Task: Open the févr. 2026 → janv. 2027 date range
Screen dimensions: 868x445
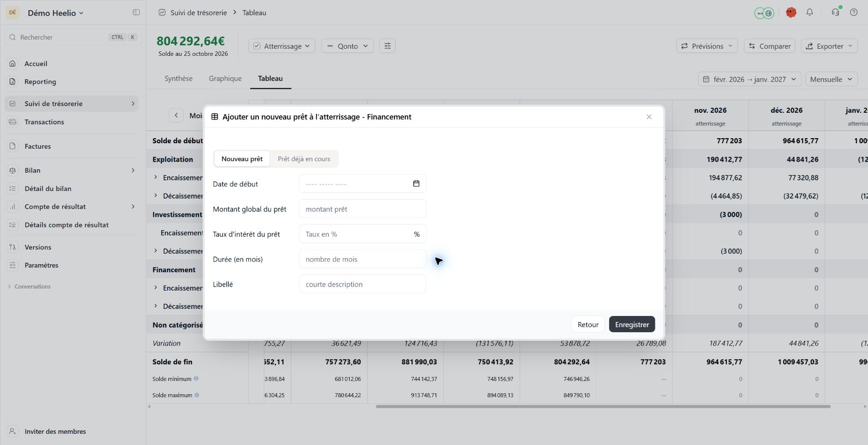Action: [750, 79]
